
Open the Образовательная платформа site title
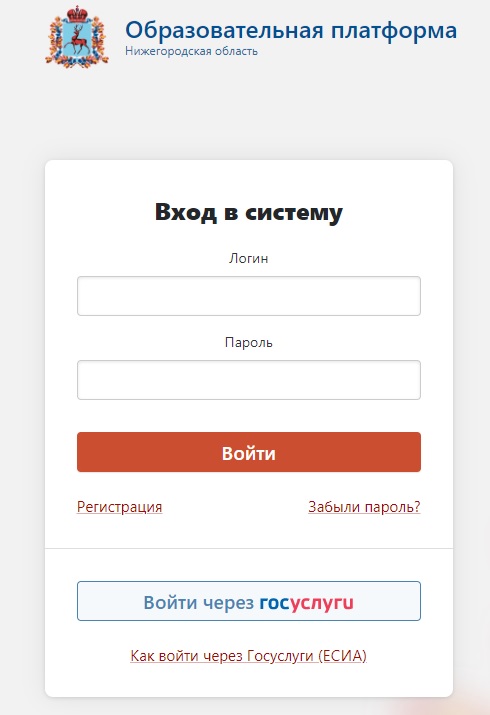pos(291,30)
